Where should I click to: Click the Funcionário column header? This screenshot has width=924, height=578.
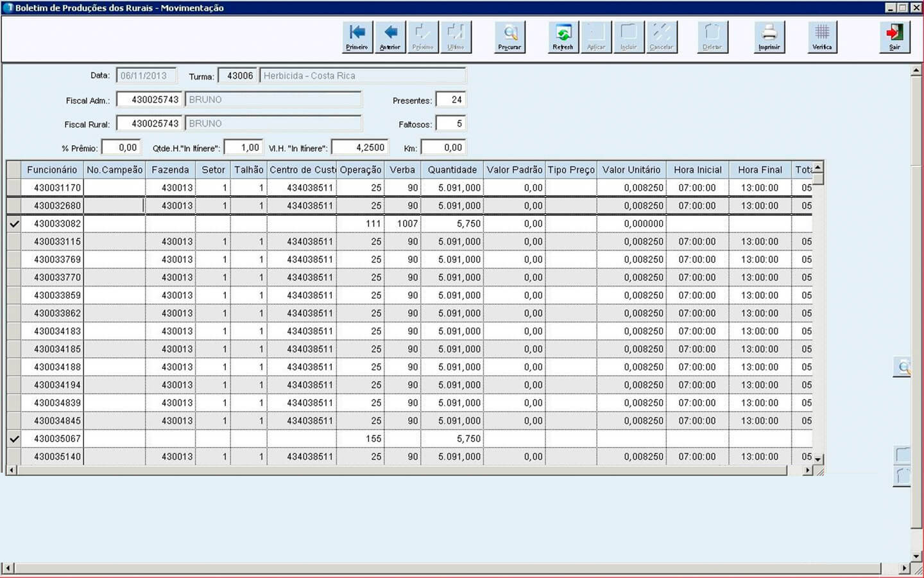(x=52, y=170)
